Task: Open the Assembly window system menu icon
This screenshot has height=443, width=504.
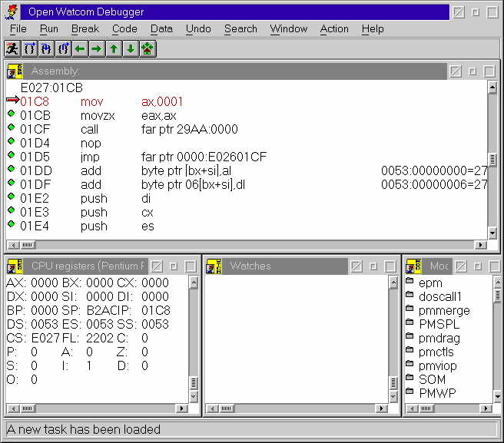Action: [15, 71]
